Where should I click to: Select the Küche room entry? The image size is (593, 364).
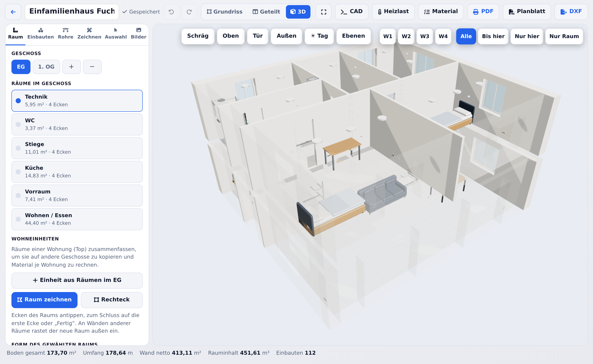pyautogui.click(x=77, y=172)
